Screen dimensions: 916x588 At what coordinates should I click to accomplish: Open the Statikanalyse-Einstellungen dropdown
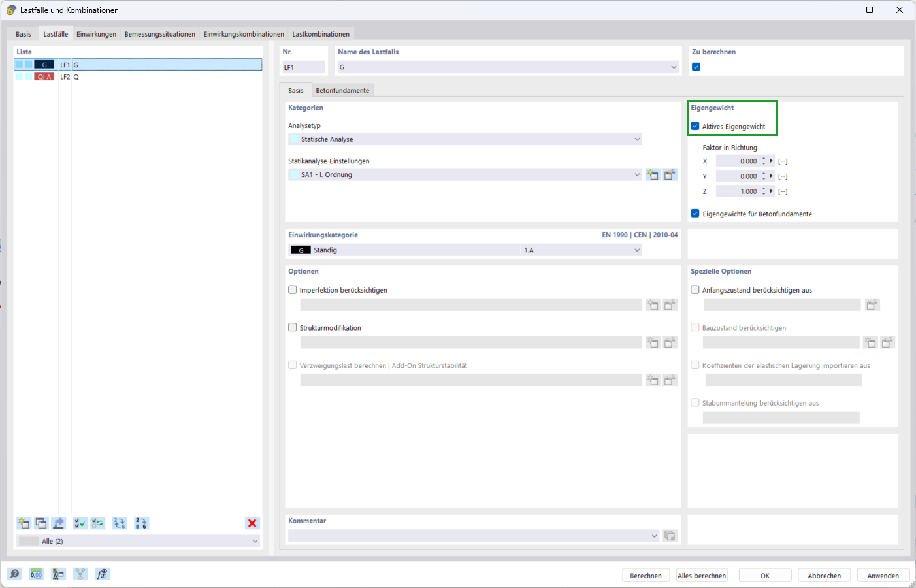click(637, 174)
